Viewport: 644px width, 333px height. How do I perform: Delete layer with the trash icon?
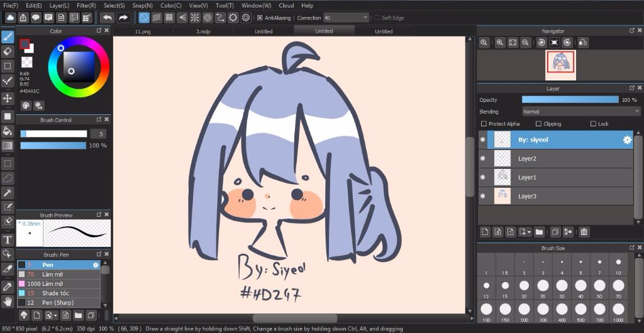[x=584, y=232]
